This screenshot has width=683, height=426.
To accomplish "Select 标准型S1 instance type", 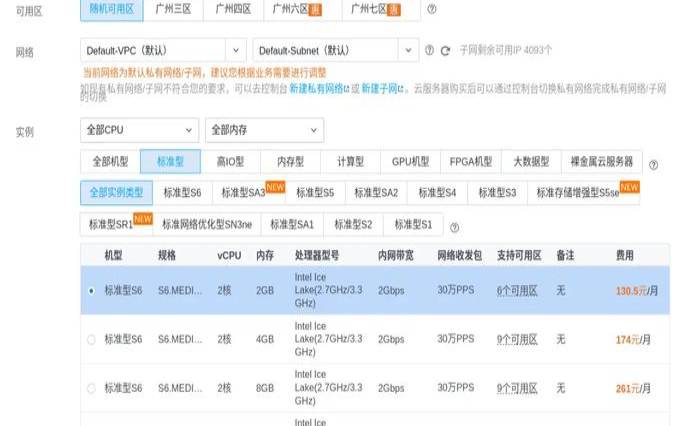I will click(x=413, y=224).
